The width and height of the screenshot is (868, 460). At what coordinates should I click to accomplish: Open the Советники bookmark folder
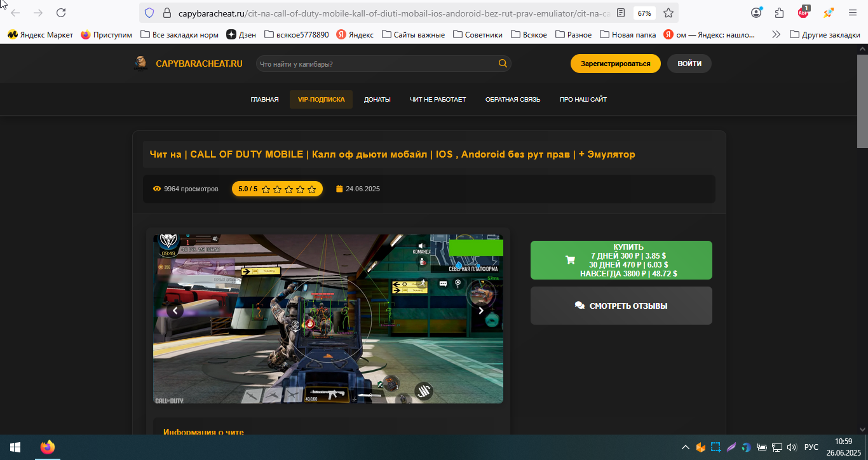[478, 35]
